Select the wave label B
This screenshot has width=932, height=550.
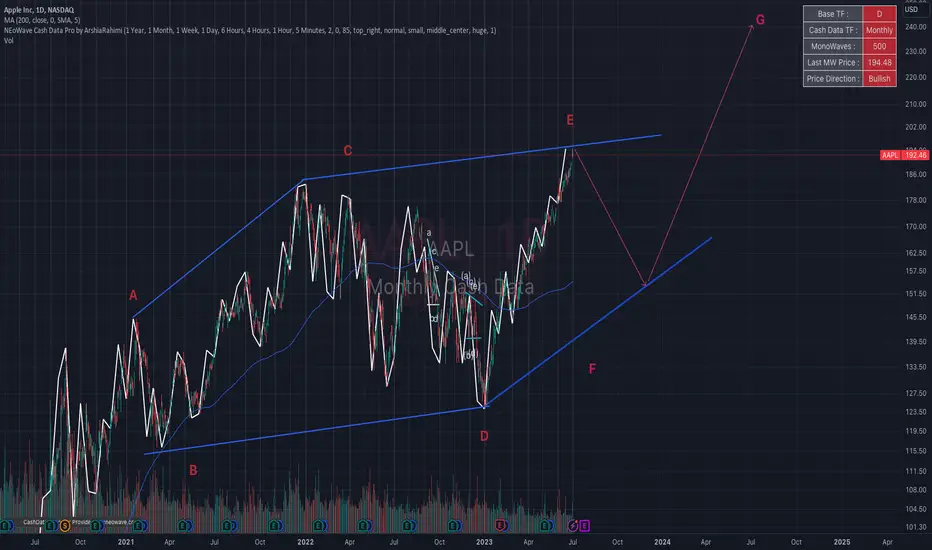coord(193,470)
